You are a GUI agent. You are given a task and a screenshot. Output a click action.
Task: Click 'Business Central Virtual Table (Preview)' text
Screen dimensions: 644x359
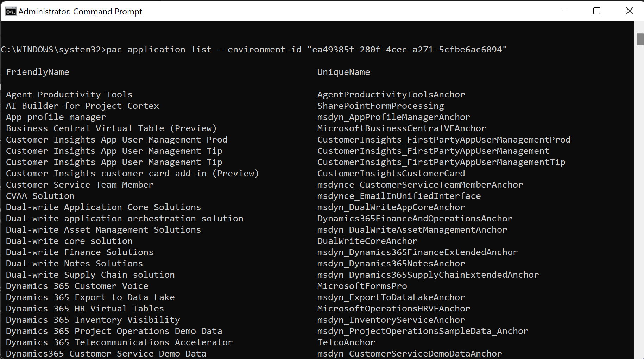(x=111, y=128)
